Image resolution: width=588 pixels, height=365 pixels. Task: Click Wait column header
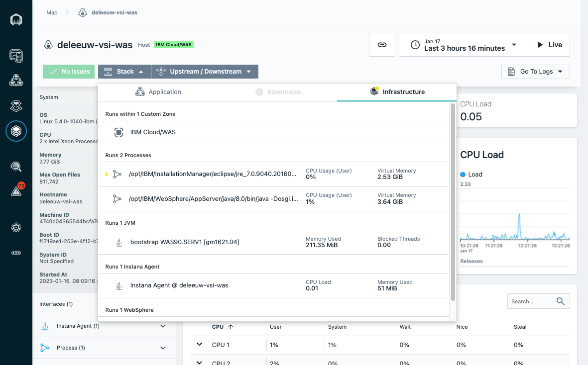405,327
